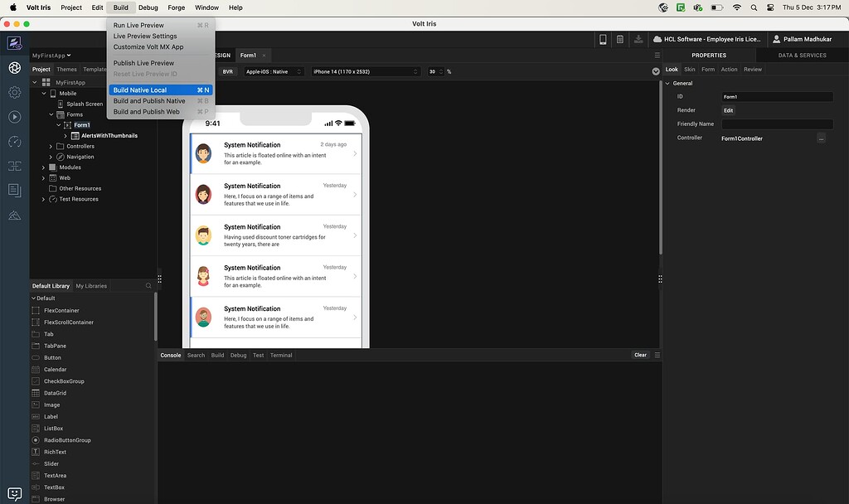Click the Volt Iris logo icon in sidebar
849x504 pixels.
[x=15, y=43]
